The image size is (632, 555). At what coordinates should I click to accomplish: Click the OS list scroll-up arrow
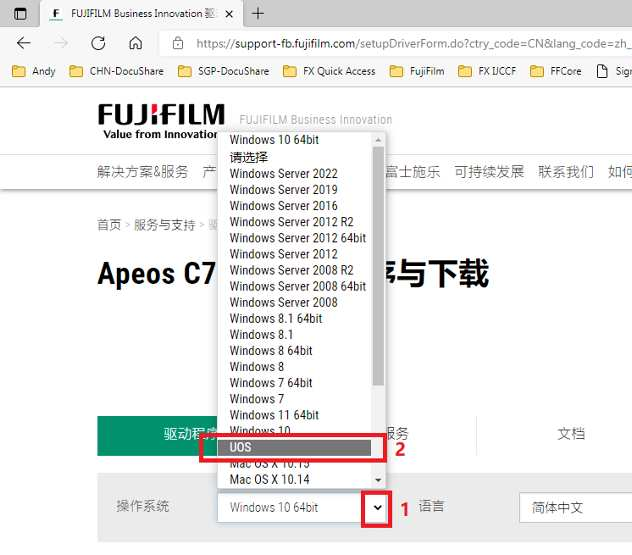coord(378,140)
